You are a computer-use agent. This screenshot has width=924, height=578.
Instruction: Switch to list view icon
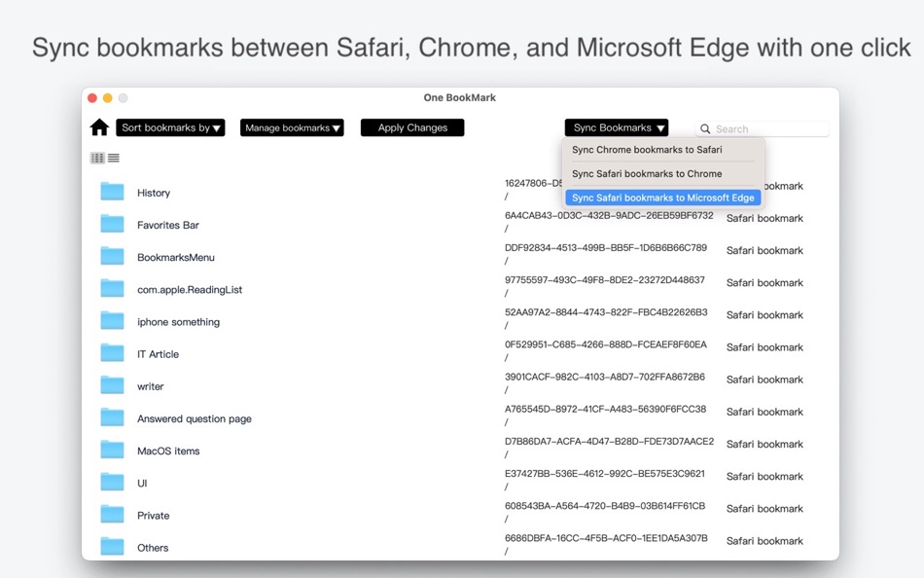[114, 158]
